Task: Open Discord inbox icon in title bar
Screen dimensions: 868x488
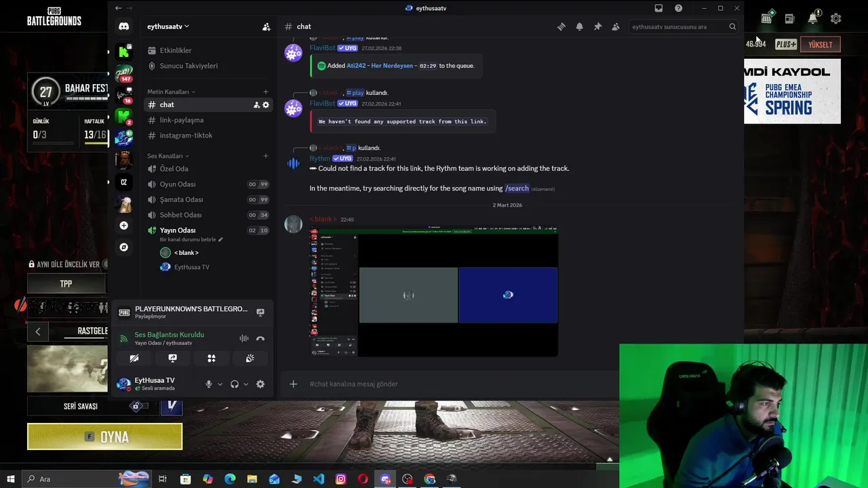Action: pyautogui.click(x=658, y=8)
